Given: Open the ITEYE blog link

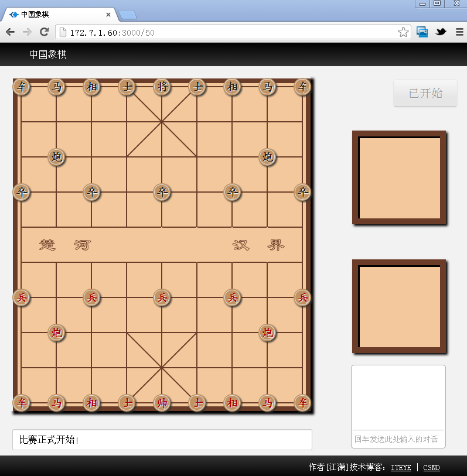Looking at the screenshot, I should coord(401,467).
